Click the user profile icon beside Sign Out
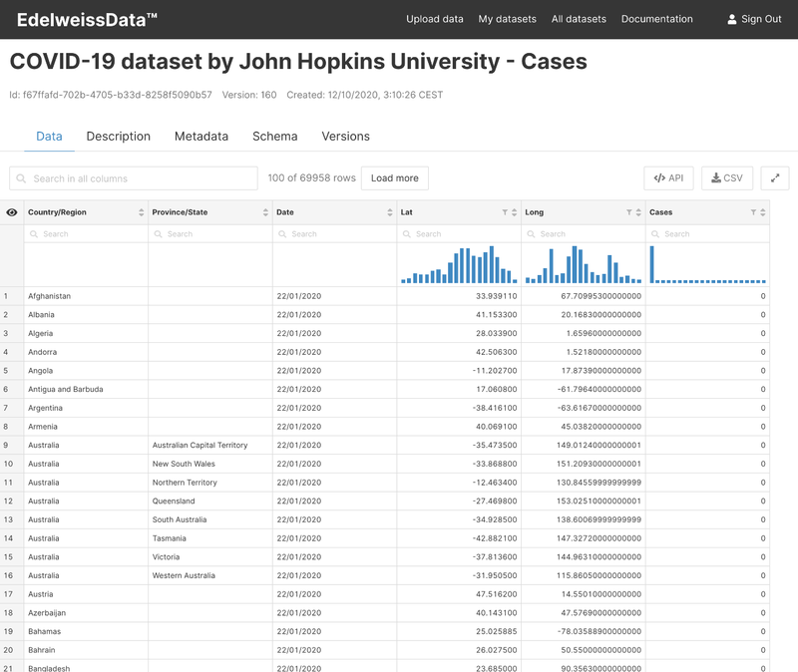 (x=731, y=19)
